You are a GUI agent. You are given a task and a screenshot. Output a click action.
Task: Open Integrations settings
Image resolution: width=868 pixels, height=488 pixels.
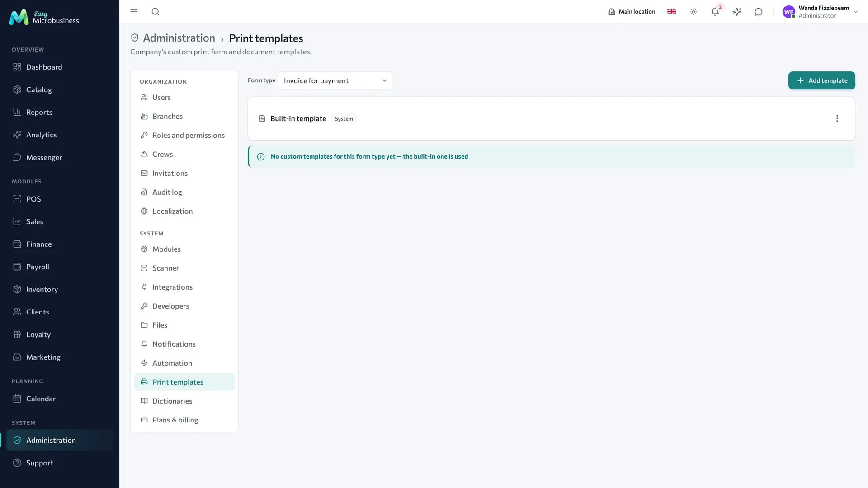[x=184, y=287]
